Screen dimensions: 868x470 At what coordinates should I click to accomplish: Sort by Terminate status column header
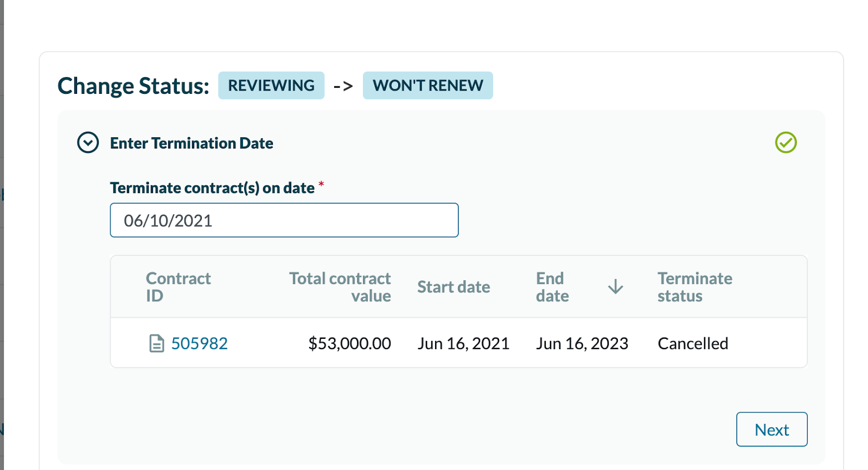[694, 287]
